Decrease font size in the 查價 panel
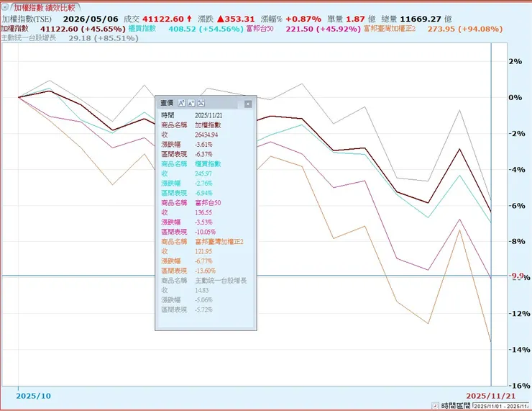The height and width of the screenshot is (411, 532). click(x=191, y=103)
